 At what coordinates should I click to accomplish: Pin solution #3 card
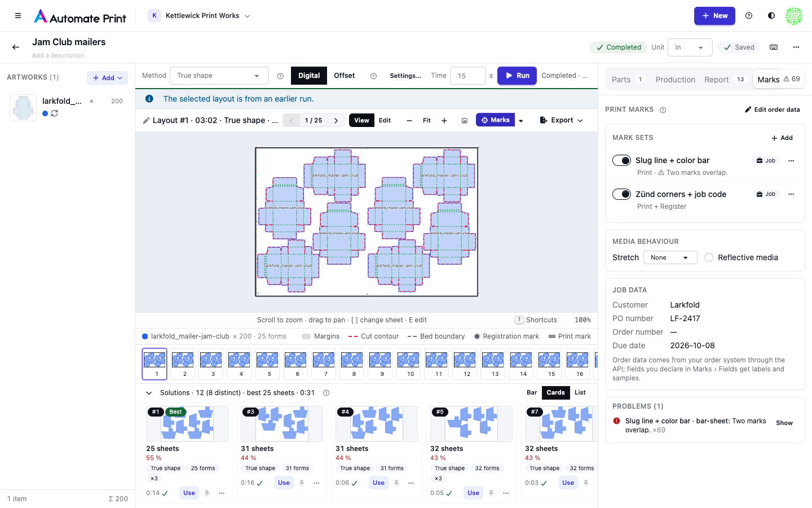[302, 483]
